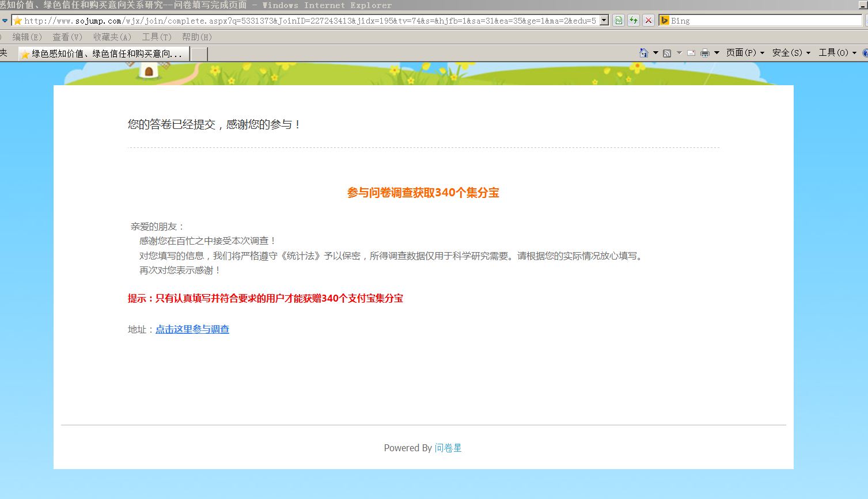Click the 感谢您在百忙之中接受本次调查 line

click(208, 241)
